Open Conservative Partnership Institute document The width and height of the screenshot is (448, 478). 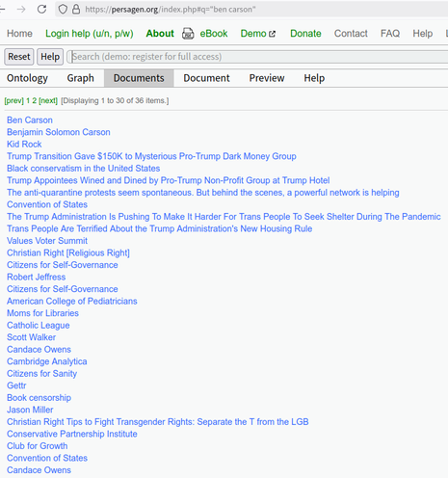click(72, 434)
